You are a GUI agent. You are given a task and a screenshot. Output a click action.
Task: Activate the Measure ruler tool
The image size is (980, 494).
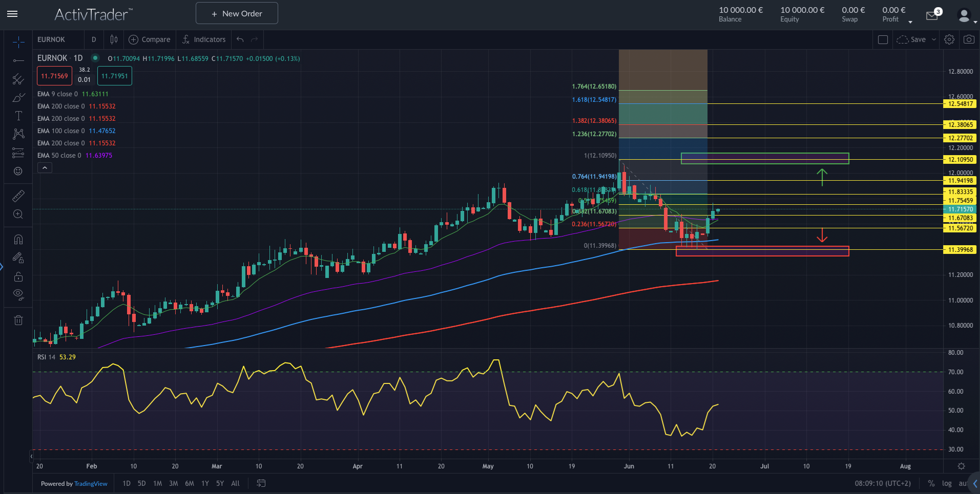pos(18,196)
